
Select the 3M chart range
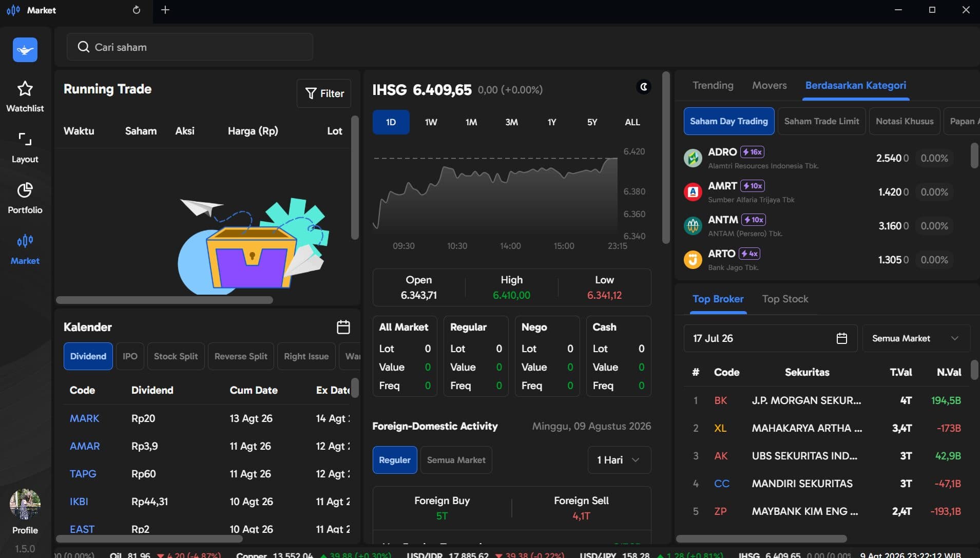point(512,122)
